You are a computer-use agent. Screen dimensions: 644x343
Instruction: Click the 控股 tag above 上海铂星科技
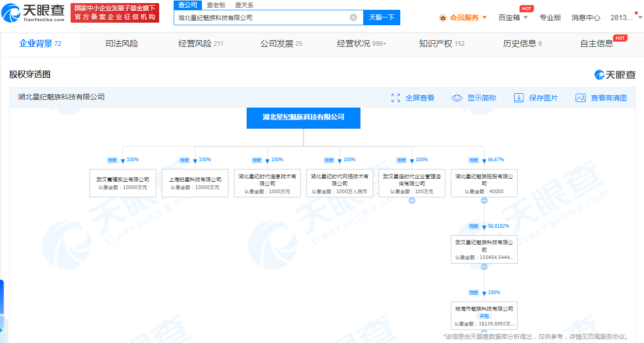184,160
